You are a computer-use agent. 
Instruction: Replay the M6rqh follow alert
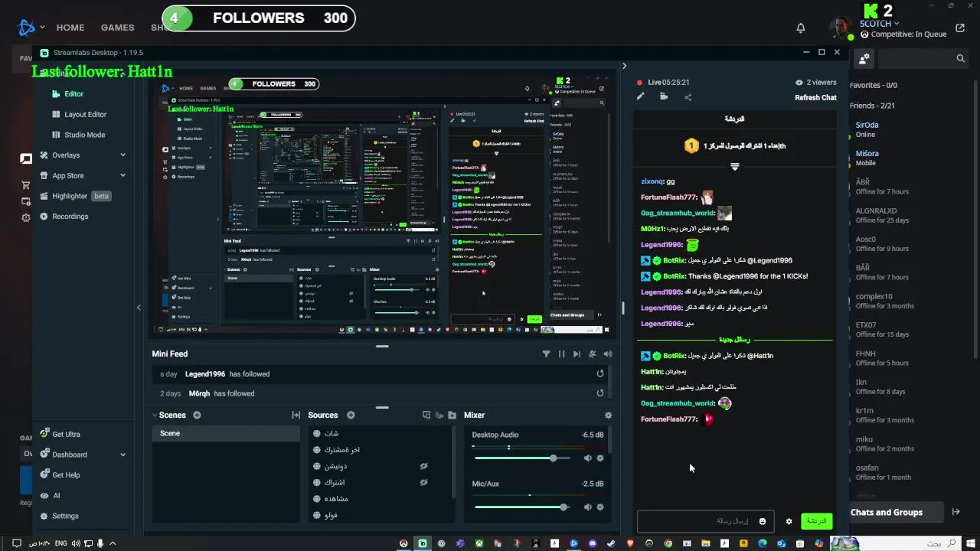pos(600,393)
